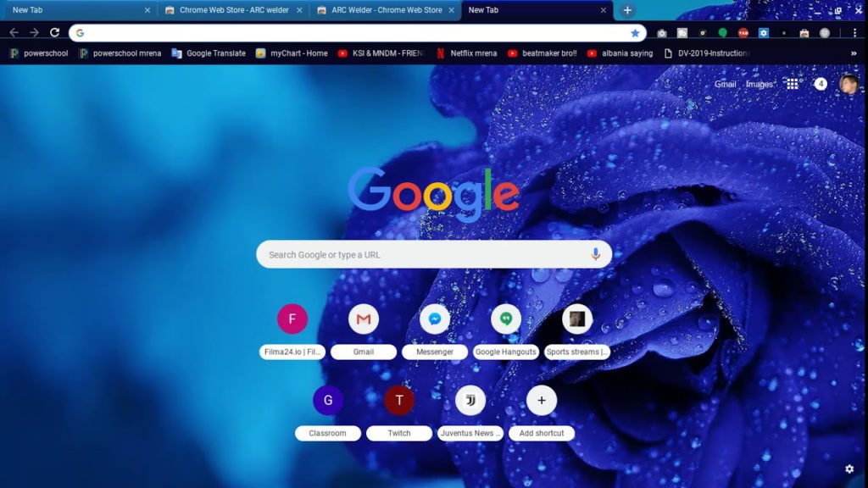Open the Gmail shortcut tile

(x=363, y=331)
